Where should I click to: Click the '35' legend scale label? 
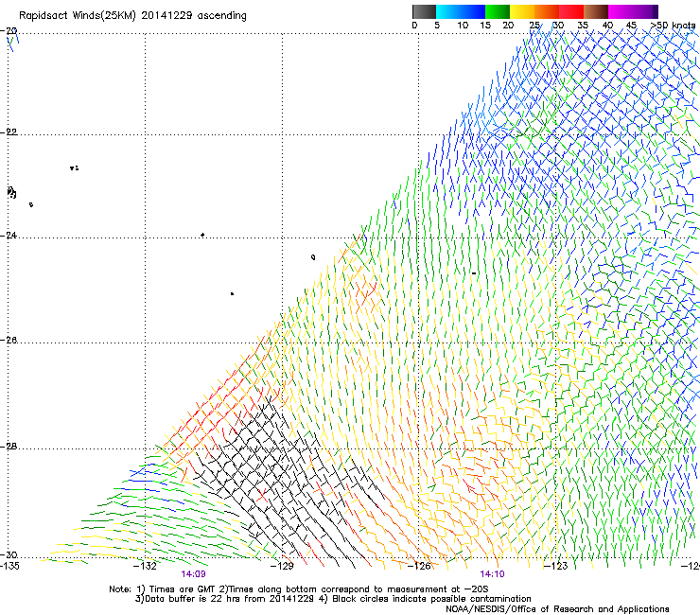click(583, 26)
